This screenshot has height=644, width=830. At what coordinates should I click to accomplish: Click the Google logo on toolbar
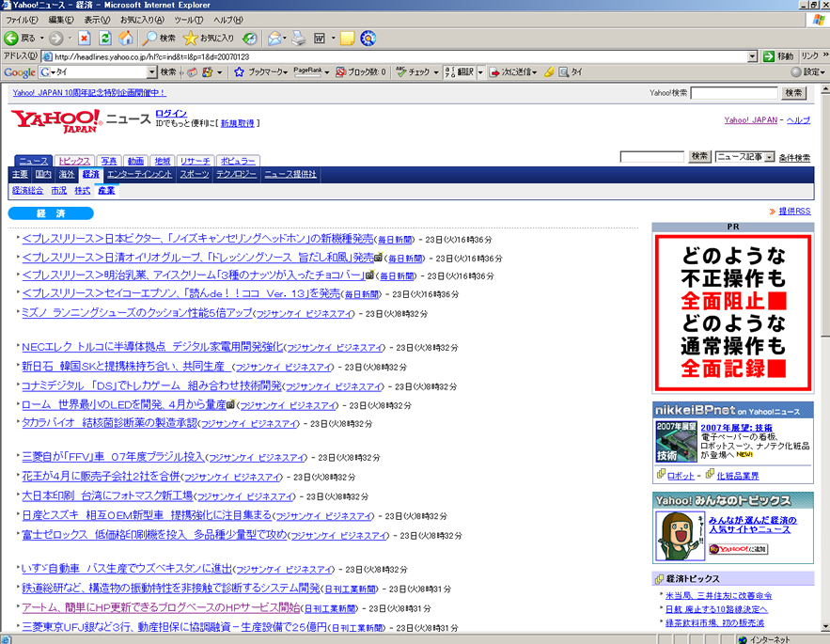(20, 72)
